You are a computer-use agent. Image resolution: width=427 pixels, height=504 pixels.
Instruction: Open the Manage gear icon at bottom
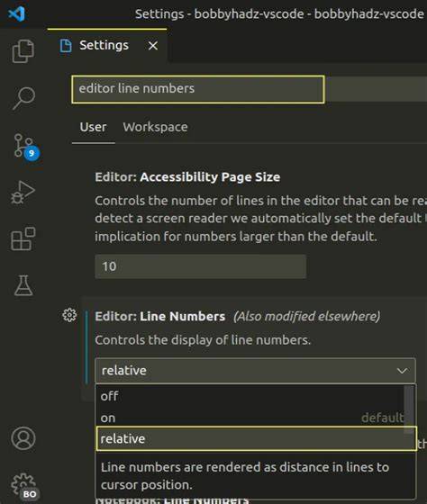(x=23, y=486)
